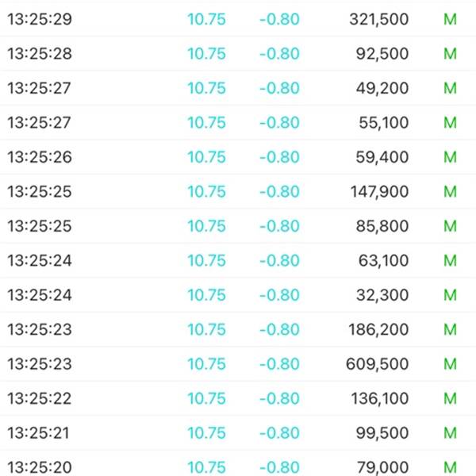Click the 147,900 volume value
Viewport: 476px width, 476px height.
[379, 191]
